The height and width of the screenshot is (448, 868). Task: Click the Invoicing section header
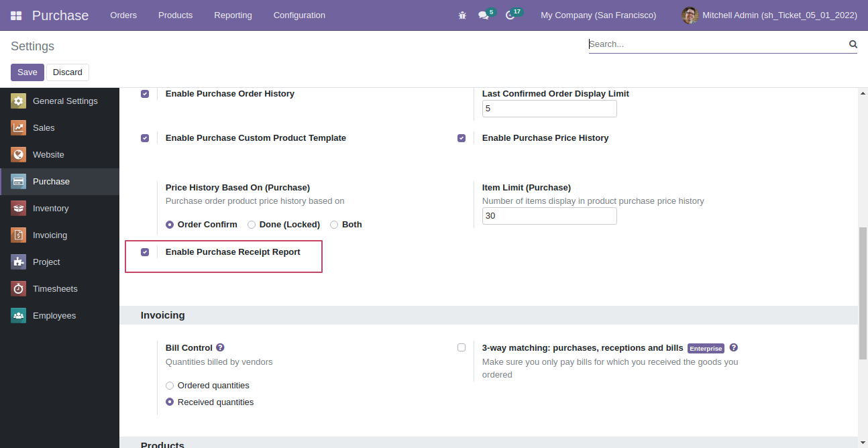[488, 315]
